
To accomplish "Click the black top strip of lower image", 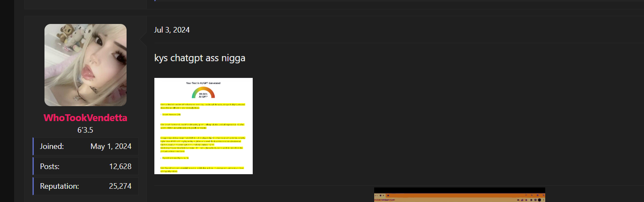I will pyautogui.click(x=459, y=190).
